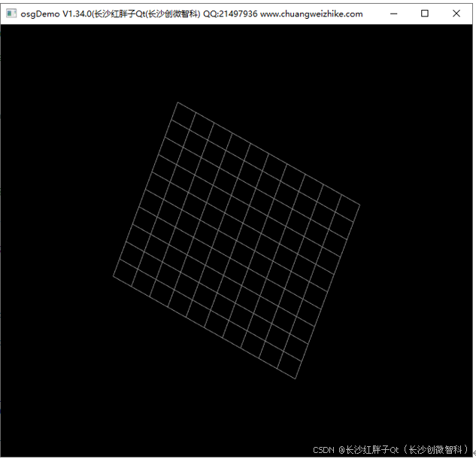Maximize the osgDemo window

point(425,14)
